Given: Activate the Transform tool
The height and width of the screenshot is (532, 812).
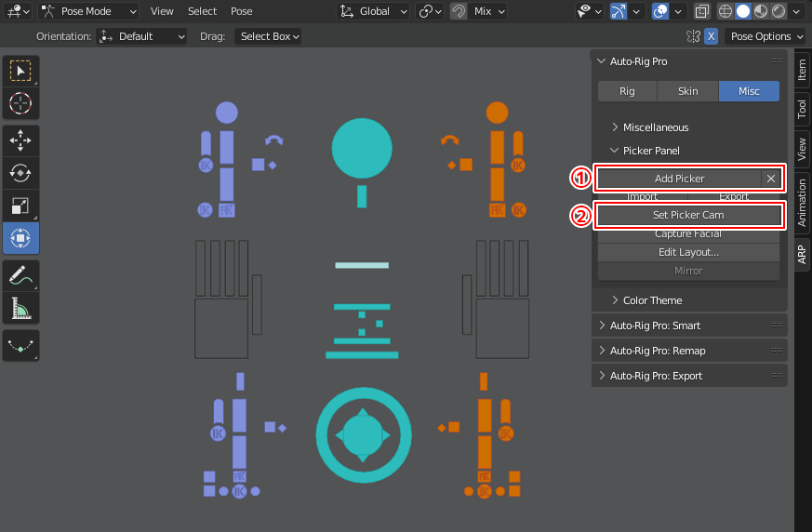Looking at the screenshot, I should coord(20,238).
